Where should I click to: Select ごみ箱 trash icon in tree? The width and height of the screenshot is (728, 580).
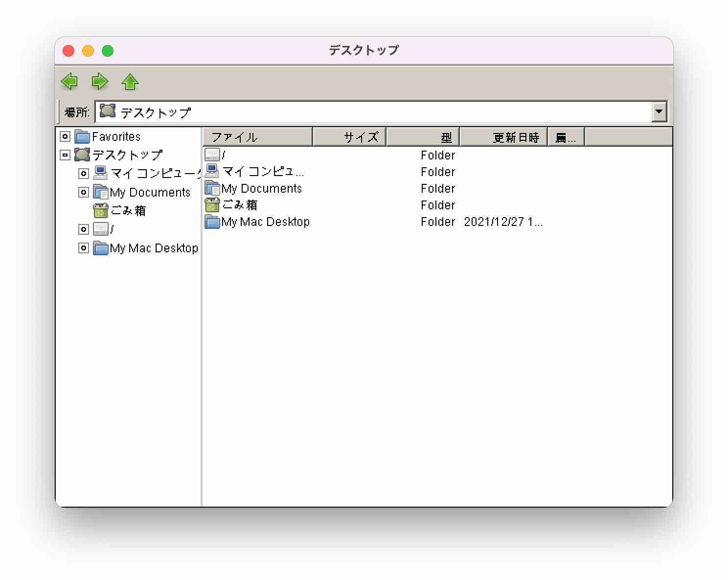click(x=100, y=211)
